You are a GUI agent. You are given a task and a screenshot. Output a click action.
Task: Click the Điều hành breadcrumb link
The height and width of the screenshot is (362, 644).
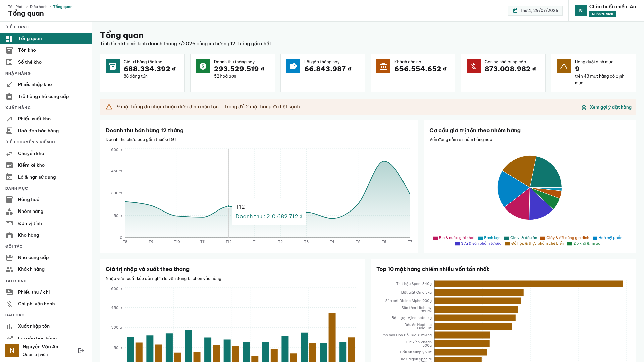(x=39, y=7)
